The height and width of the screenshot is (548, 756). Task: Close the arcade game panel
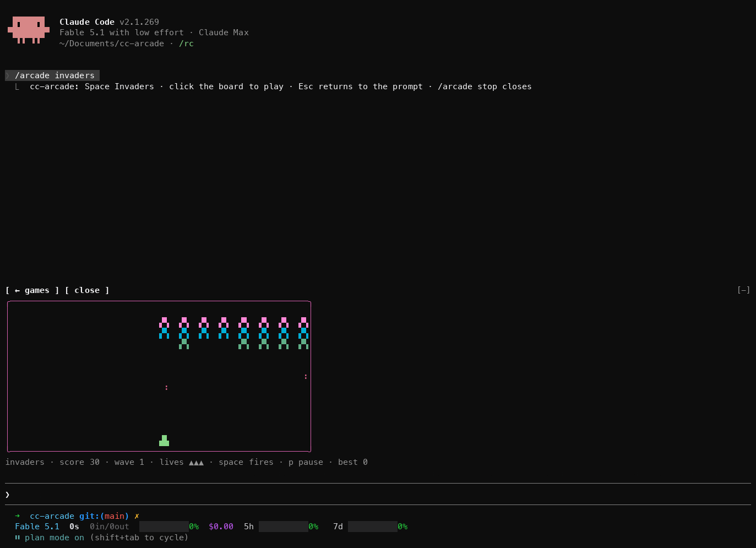point(87,290)
